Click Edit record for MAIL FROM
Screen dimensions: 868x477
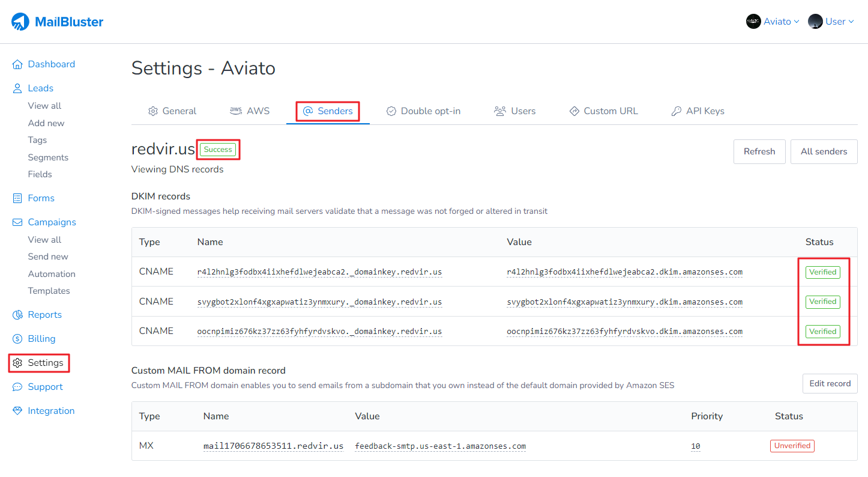[x=830, y=383]
